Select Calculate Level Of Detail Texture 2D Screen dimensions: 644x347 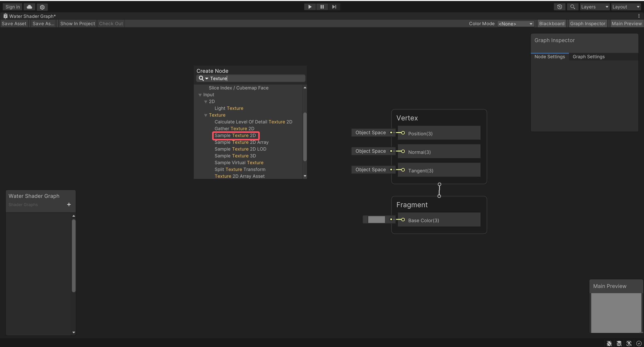253,122
